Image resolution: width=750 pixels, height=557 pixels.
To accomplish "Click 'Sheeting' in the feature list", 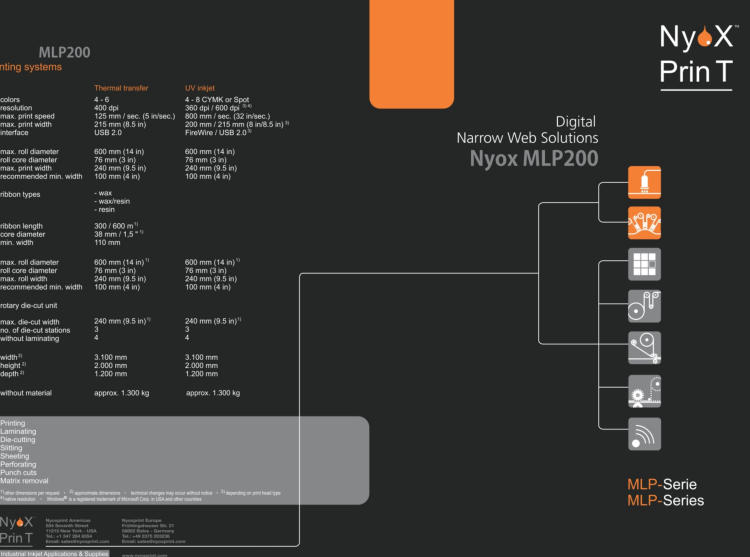I will tap(14, 456).
